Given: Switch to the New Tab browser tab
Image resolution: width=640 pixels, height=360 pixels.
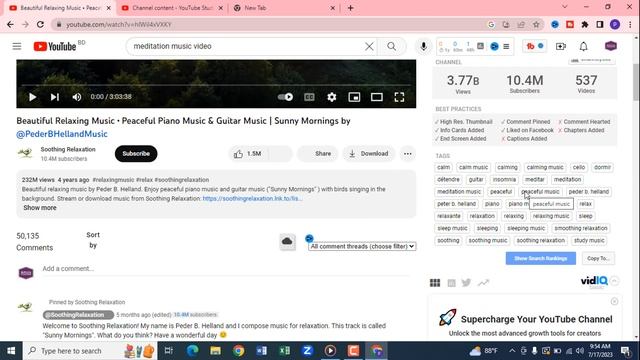Looking at the screenshot, I should pyautogui.click(x=285, y=8).
